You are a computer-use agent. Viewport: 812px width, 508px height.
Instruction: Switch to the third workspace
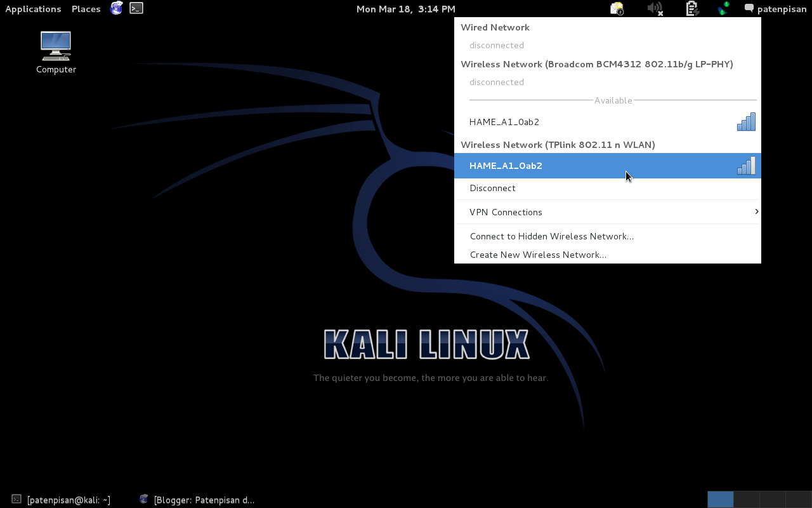tap(773, 499)
